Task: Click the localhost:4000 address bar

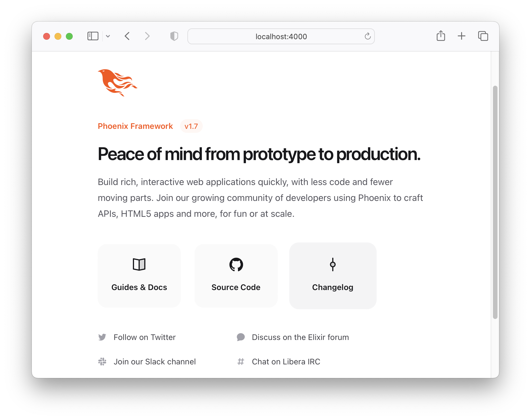Action: (281, 36)
